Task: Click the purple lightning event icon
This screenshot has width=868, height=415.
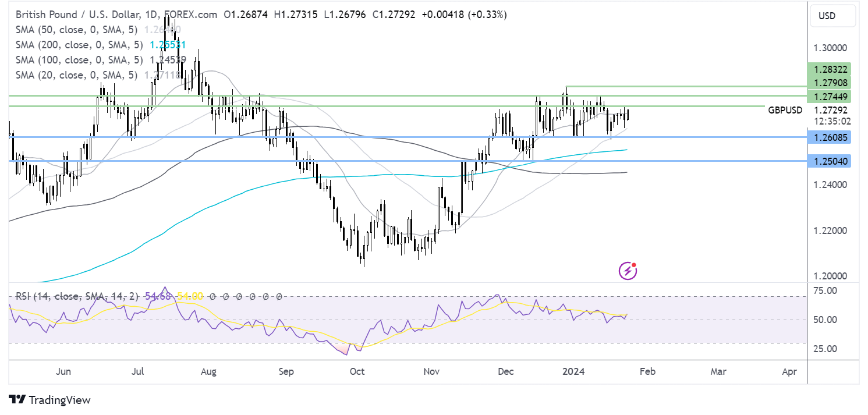Action: coord(627,270)
